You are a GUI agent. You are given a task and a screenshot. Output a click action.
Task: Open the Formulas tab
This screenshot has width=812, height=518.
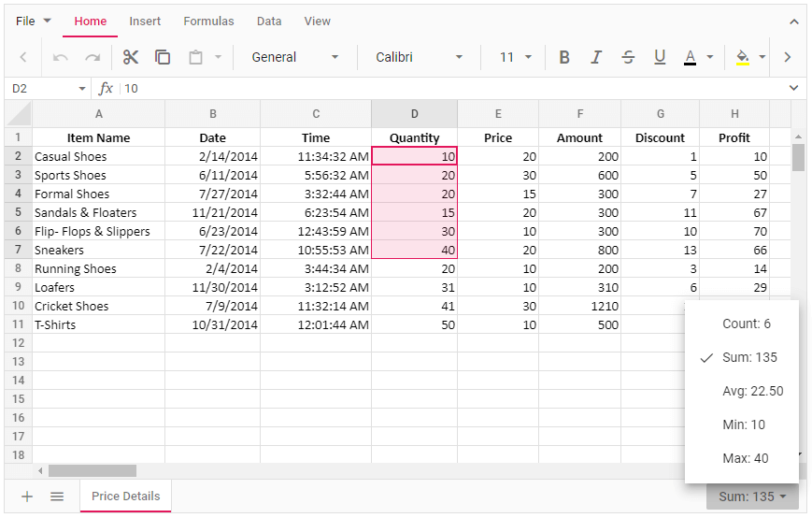pos(208,22)
